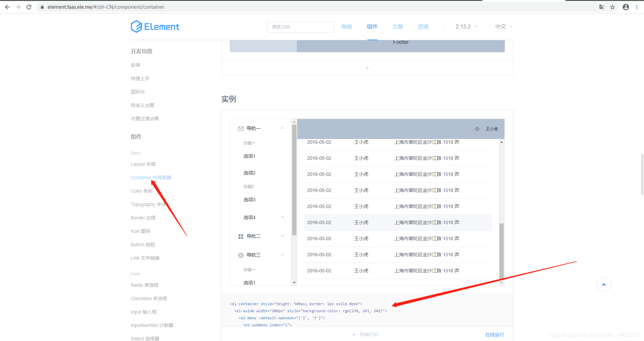Open Color 色彩 in the sidebar
644x341 pixels.
point(142,191)
